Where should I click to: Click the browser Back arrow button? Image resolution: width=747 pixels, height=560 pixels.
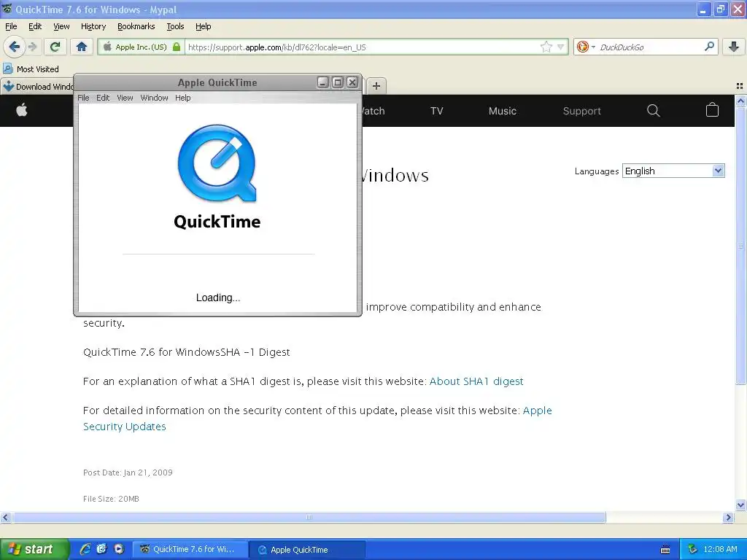(x=14, y=47)
